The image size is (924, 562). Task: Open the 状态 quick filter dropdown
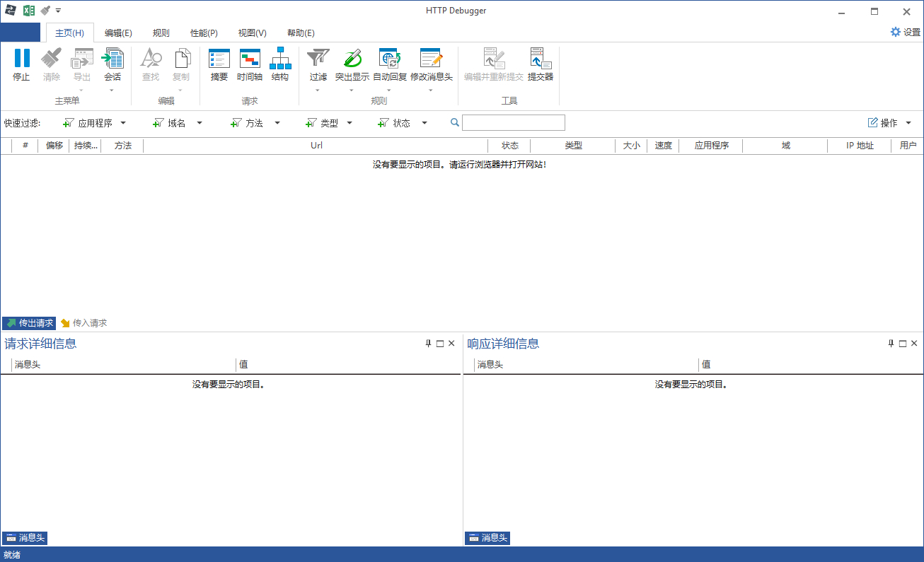(403, 123)
